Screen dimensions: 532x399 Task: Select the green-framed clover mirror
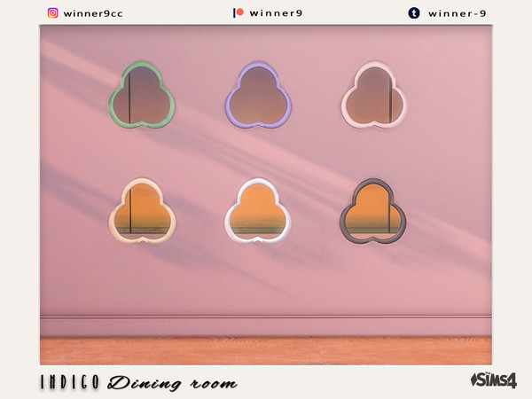(142, 95)
